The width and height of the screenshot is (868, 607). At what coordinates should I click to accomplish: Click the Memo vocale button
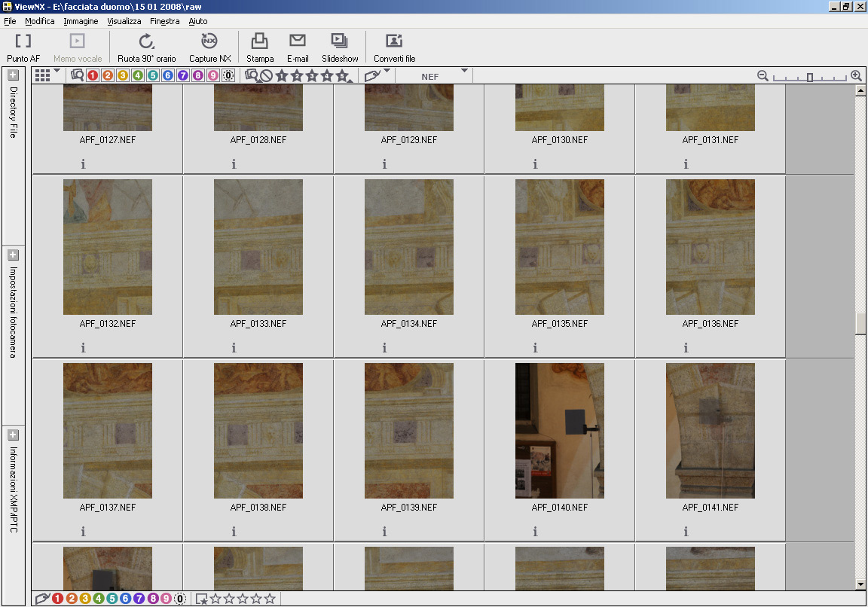(78, 47)
